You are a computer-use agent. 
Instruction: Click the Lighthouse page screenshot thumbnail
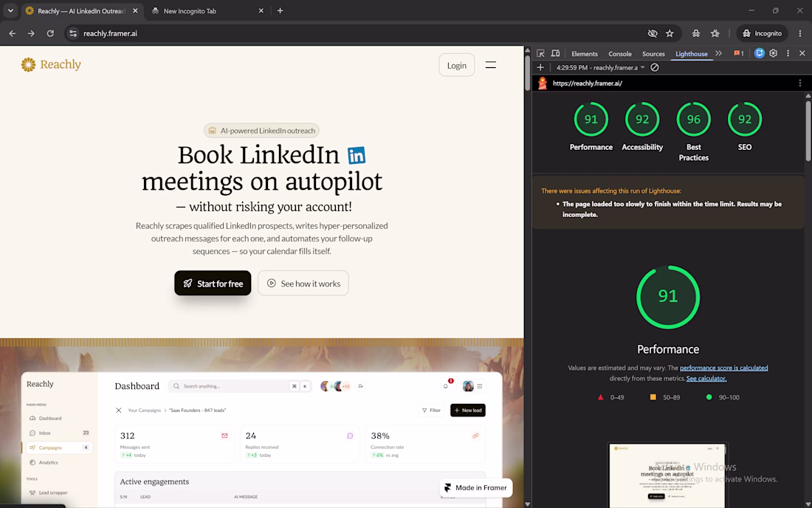coord(667,476)
